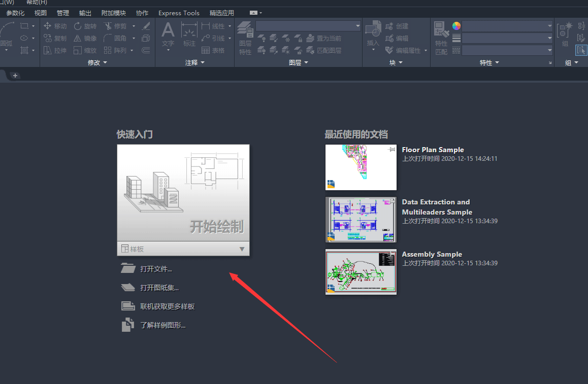Open the 视图 ribbon tab
The image size is (588, 384).
point(41,13)
